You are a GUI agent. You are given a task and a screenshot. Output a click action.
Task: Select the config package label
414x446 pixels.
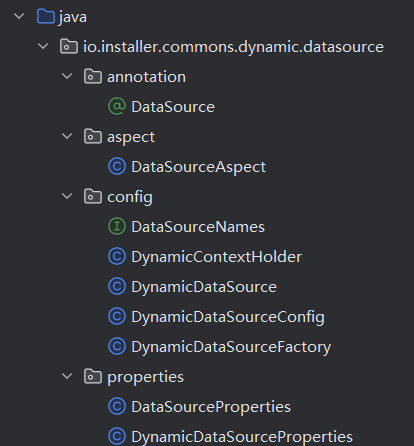pos(130,198)
